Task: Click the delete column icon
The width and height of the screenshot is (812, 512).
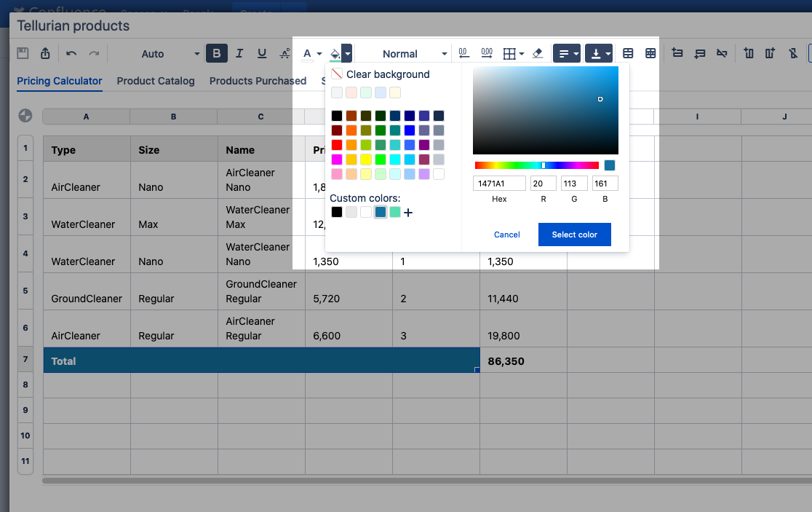Action: point(793,53)
